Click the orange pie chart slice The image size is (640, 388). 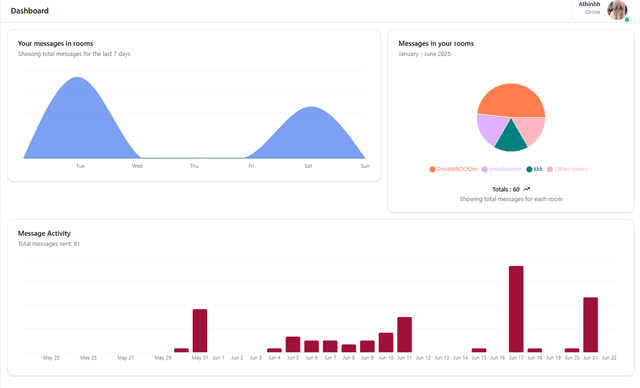click(511, 99)
